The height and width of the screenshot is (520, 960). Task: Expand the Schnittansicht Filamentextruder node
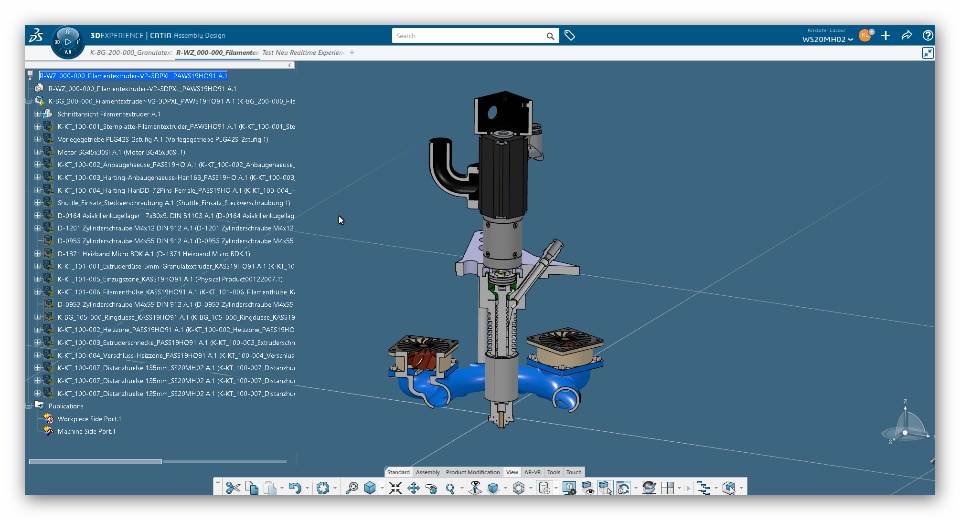pos(37,114)
